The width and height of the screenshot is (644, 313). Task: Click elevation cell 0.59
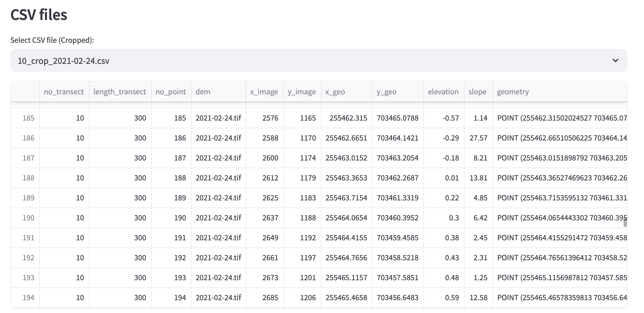(444, 298)
